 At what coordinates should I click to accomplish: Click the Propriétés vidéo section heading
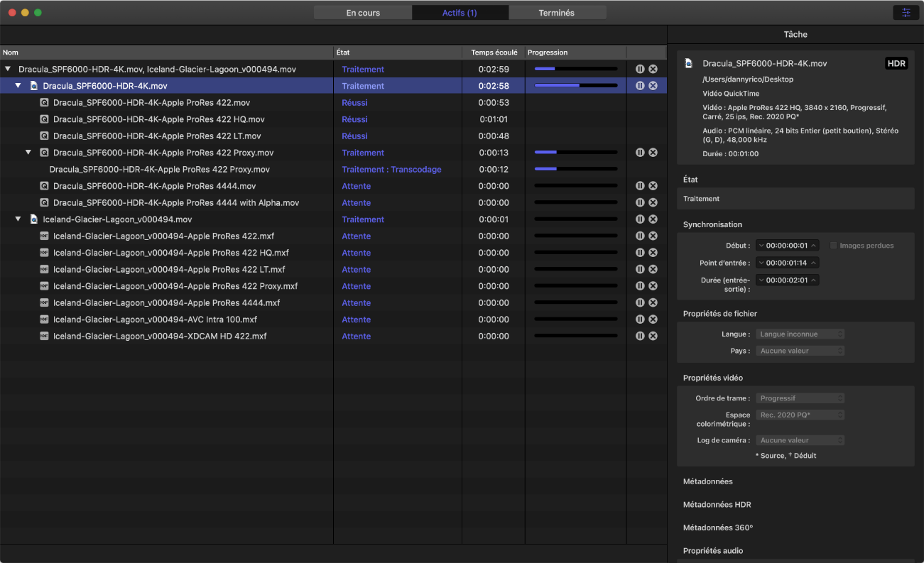tap(712, 378)
